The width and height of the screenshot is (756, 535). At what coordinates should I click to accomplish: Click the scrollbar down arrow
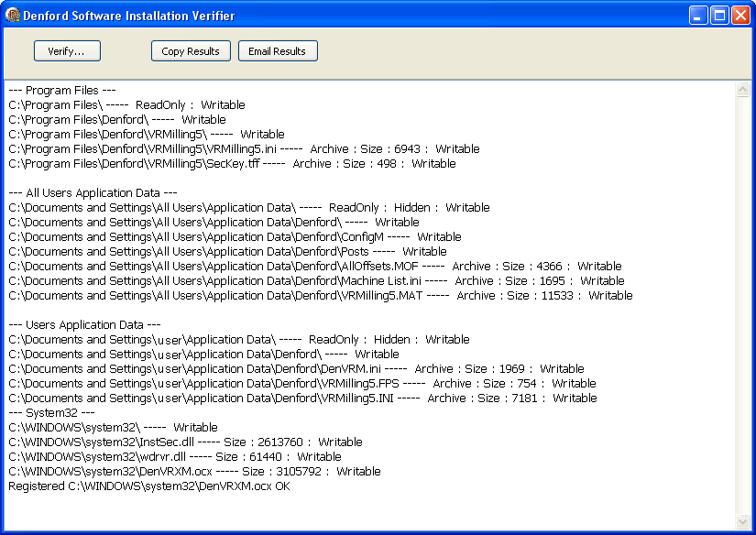[744, 521]
